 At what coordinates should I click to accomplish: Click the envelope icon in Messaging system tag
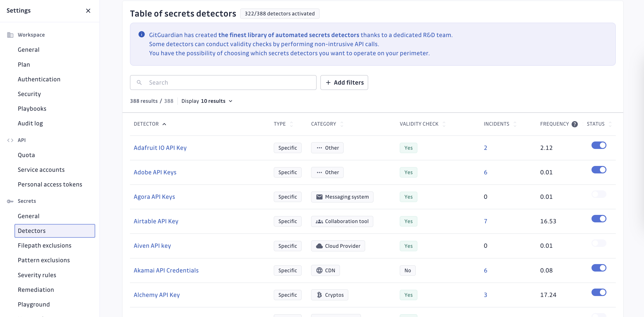[319, 197]
